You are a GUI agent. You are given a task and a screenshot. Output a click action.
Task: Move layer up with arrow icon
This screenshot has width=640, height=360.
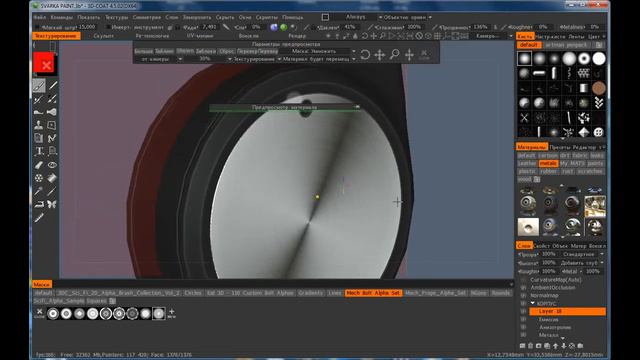tap(556, 346)
